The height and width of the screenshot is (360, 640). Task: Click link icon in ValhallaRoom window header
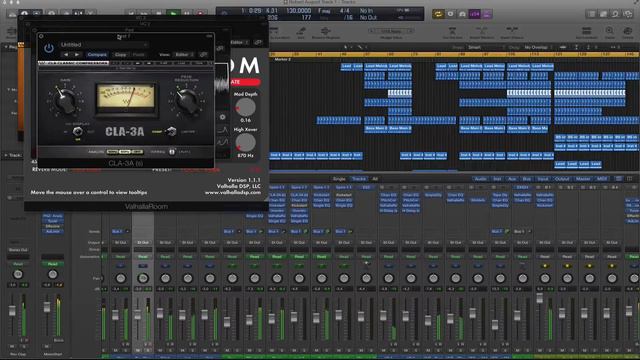[x=258, y=42]
